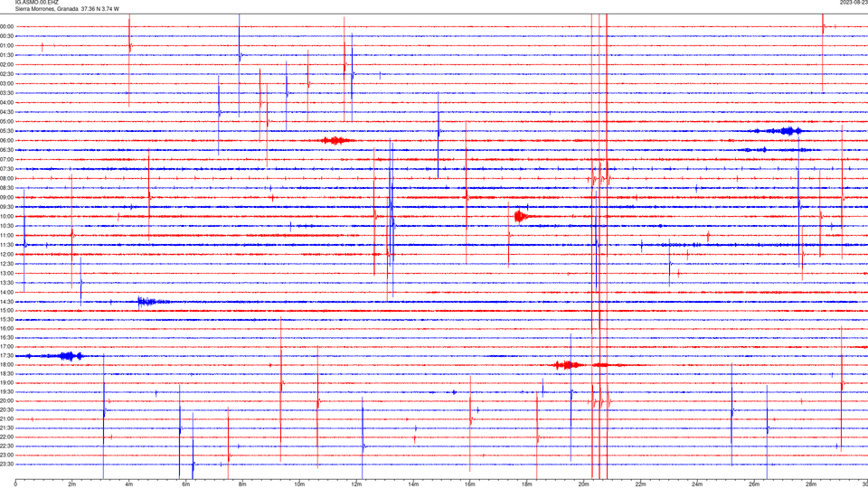Select the 07:30 row label
868x488 pixels.
click(7, 169)
